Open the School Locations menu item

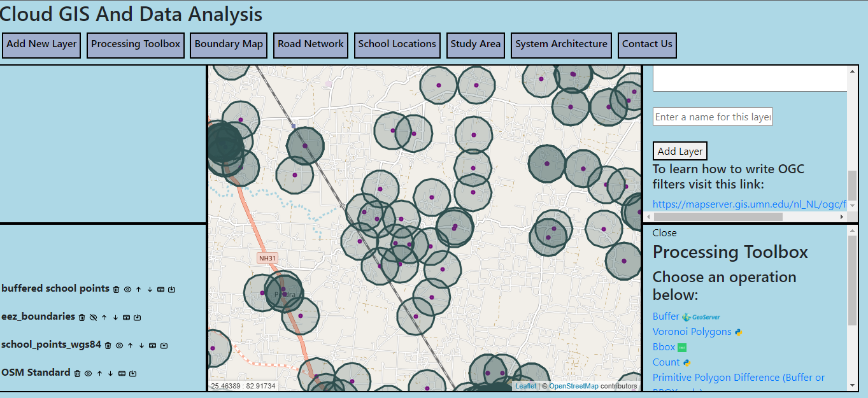pos(397,45)
